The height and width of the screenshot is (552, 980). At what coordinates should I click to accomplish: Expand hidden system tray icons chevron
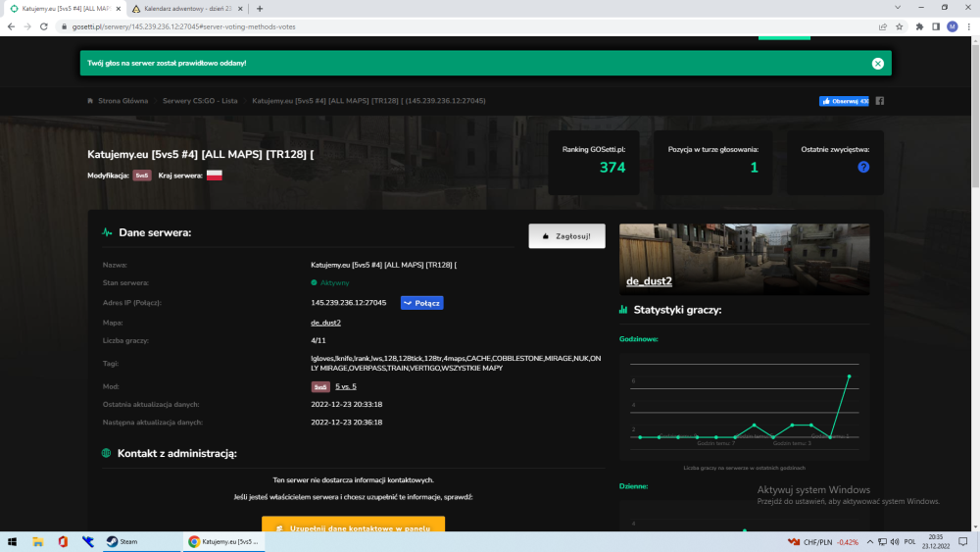869,542
